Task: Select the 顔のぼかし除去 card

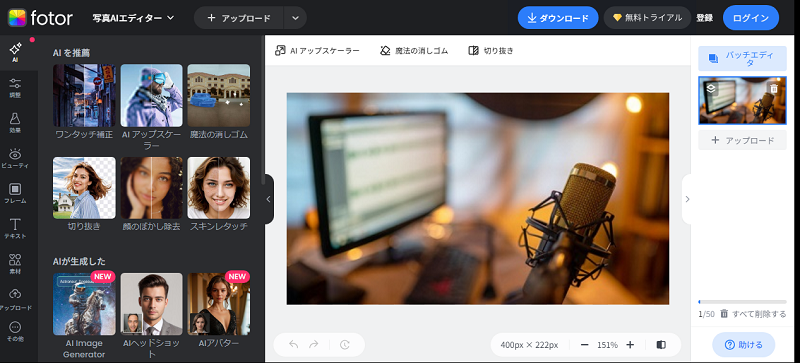Action: (x=152, y=188)
